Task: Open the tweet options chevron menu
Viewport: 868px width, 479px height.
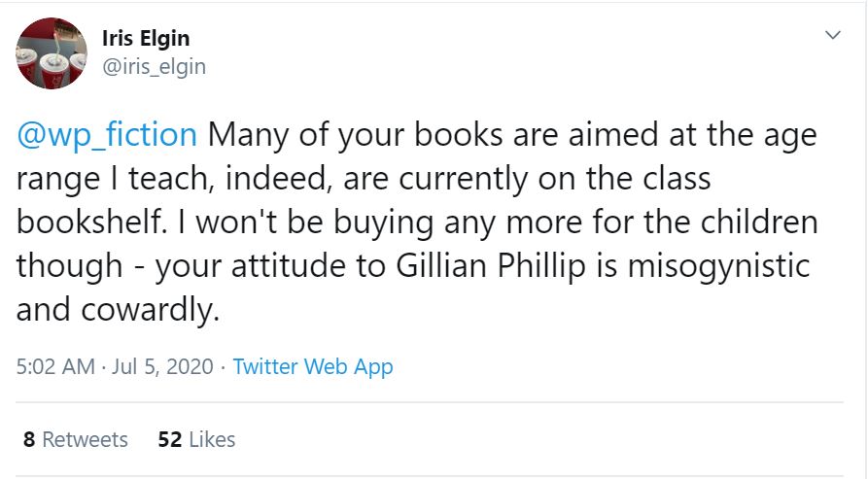Action: pyautogui.click(x=833, y=35)
